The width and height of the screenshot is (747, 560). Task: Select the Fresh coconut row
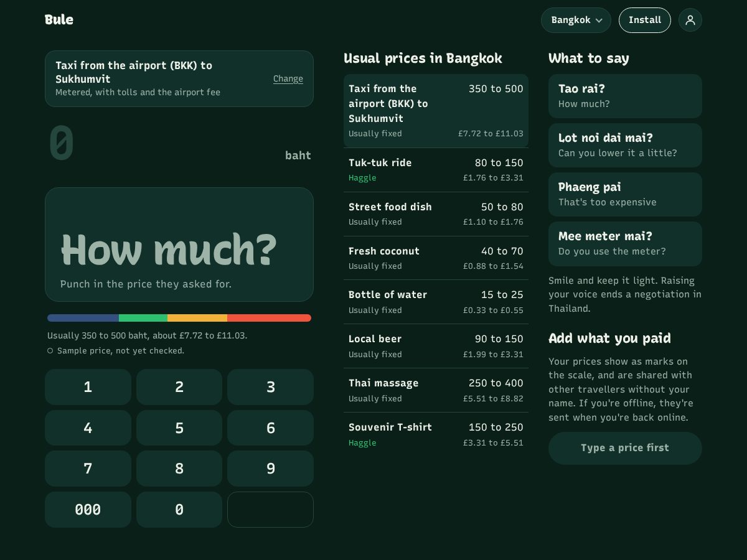(x=436, y=258)
